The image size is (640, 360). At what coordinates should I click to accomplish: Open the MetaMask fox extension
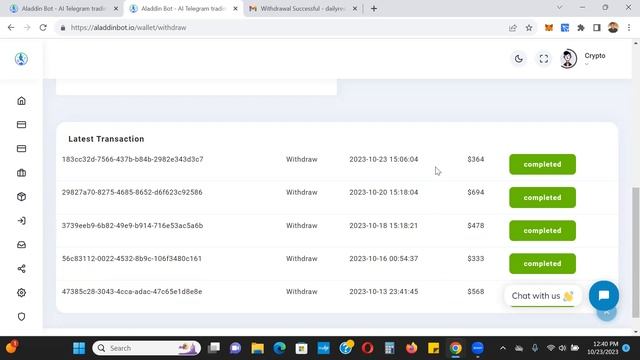(549, 27)
